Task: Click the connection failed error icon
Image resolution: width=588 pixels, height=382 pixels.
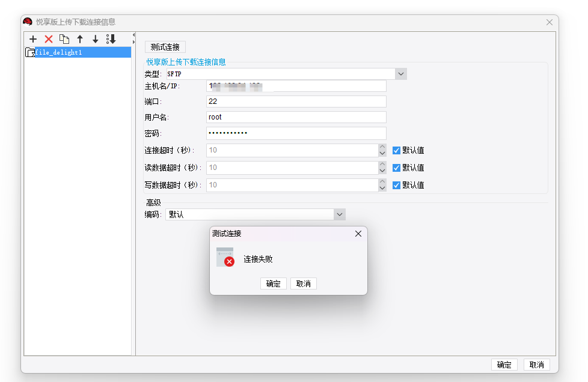Action: pos(225,257)
